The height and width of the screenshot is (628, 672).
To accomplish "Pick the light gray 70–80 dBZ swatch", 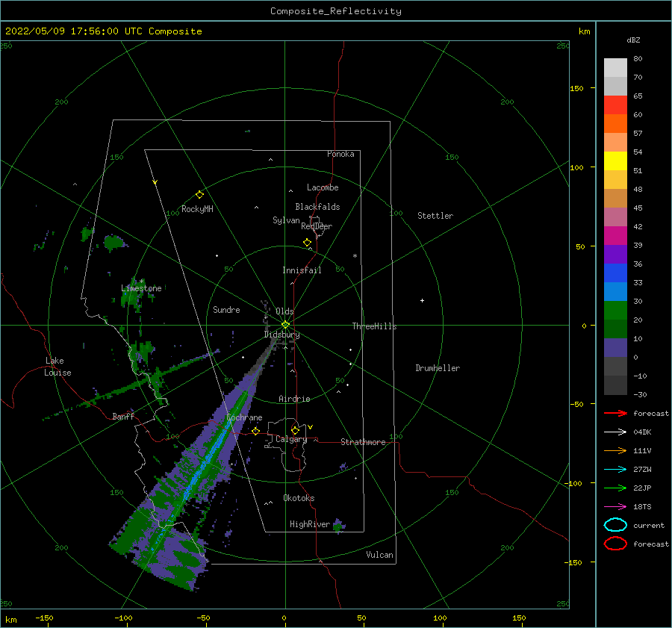I will coord(615,68).
